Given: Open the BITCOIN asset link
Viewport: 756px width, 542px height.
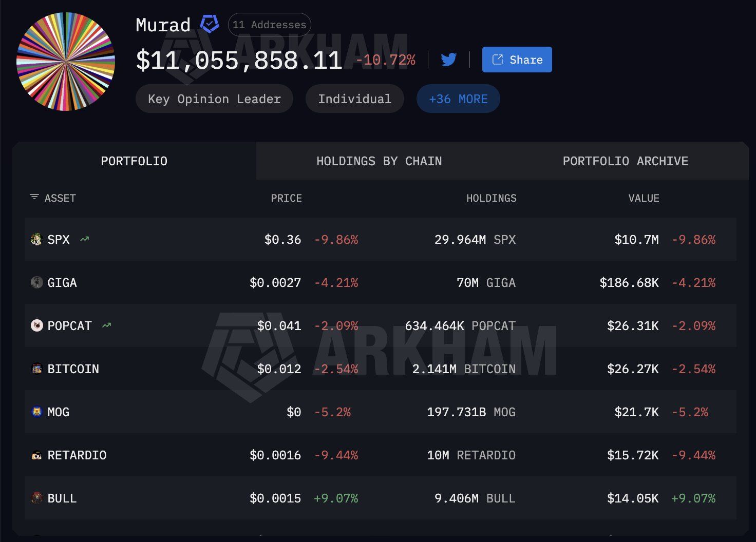Looking at the screenshot, I should [x=73, y=369].
